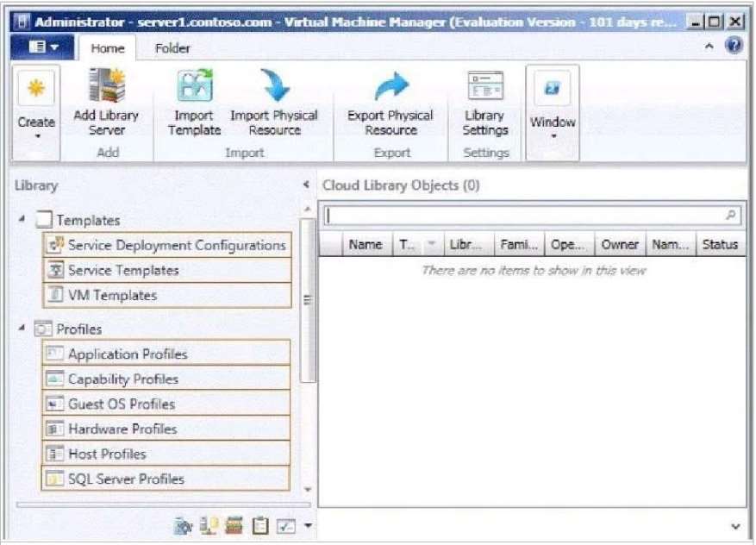Open the column filter dropdown beside T..
The height and width of the screenshot is (545, 756).
(x=432, y=243)
